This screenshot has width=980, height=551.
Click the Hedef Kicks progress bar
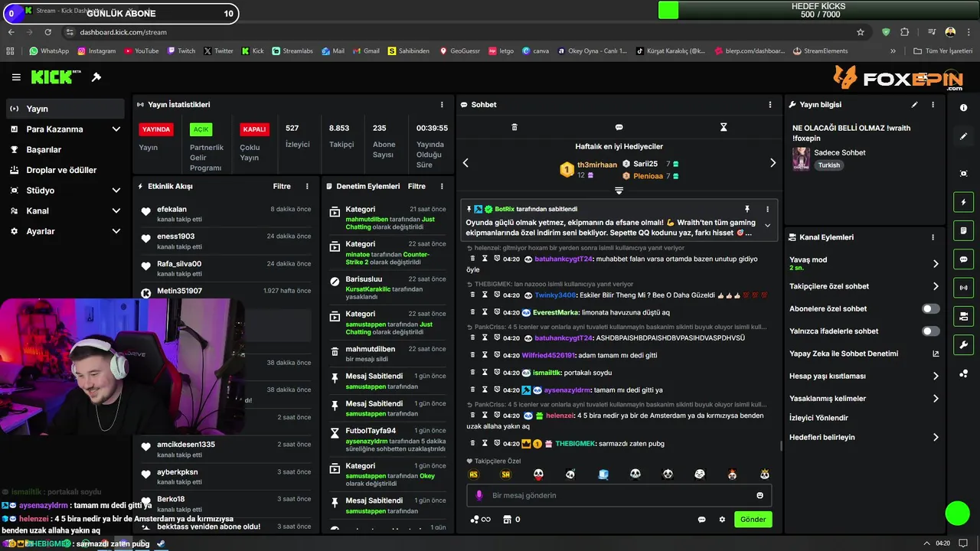(x=818, y=10)
